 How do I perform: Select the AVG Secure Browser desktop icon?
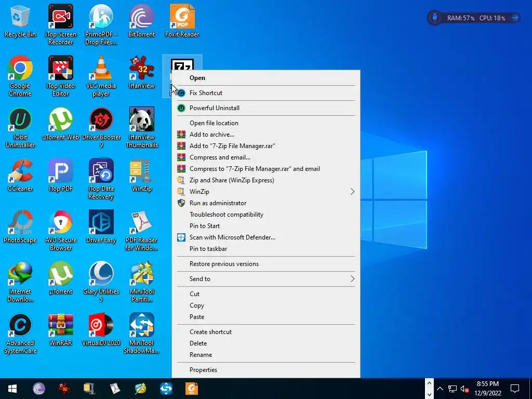[60, 230]
